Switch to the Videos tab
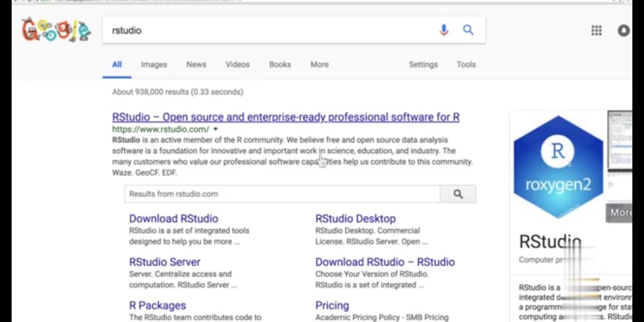Viewport: 644px width, 322px height. coord(237,64)
